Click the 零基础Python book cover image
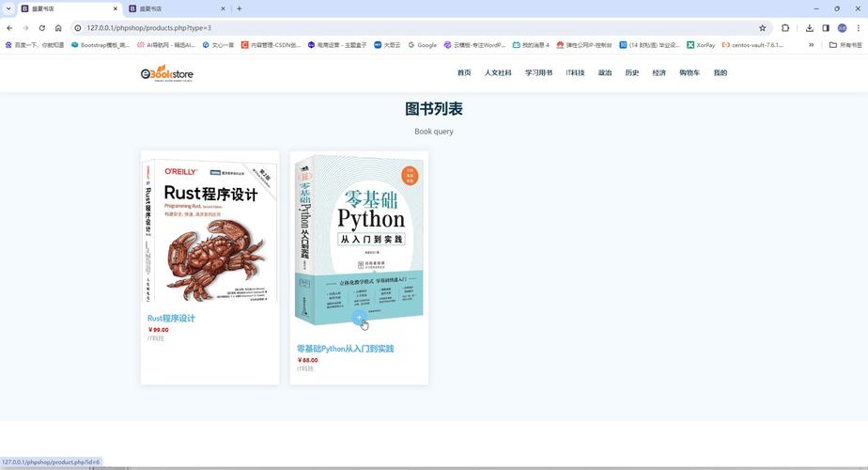This screenshot has height=470, width=868. (359, 243)
